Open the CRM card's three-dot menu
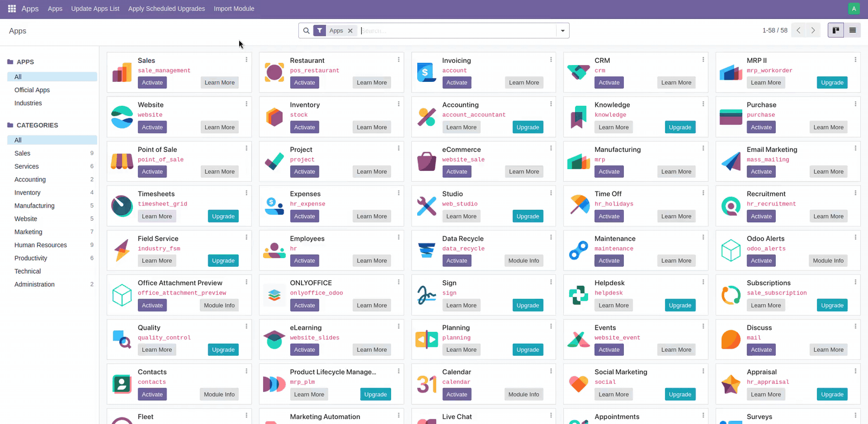 (703, 60)
